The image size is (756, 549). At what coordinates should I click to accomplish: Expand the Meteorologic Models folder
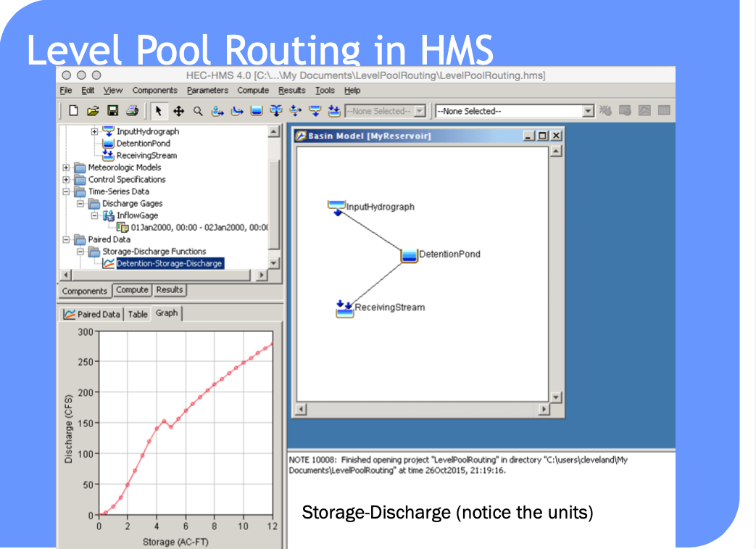point(66,168)
